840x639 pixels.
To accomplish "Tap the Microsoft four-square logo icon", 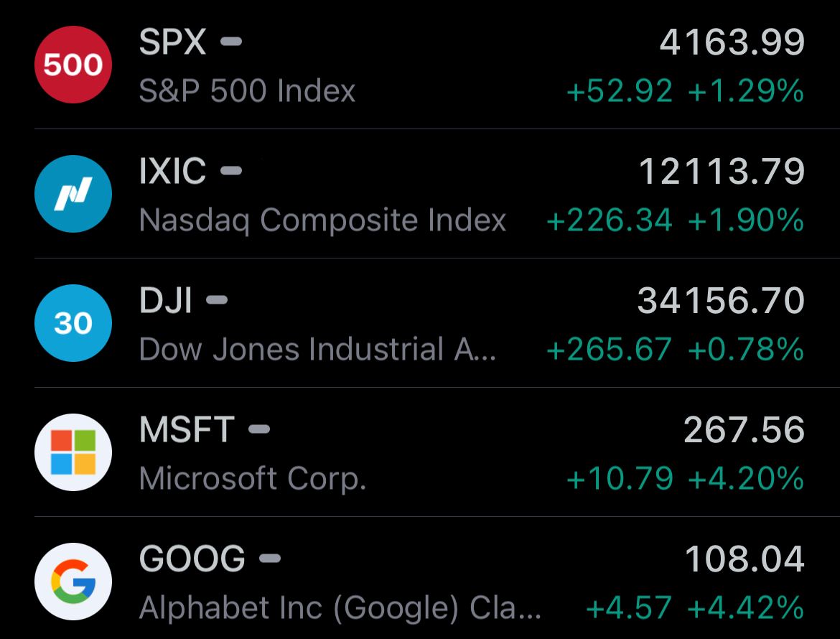I will 73,452.
